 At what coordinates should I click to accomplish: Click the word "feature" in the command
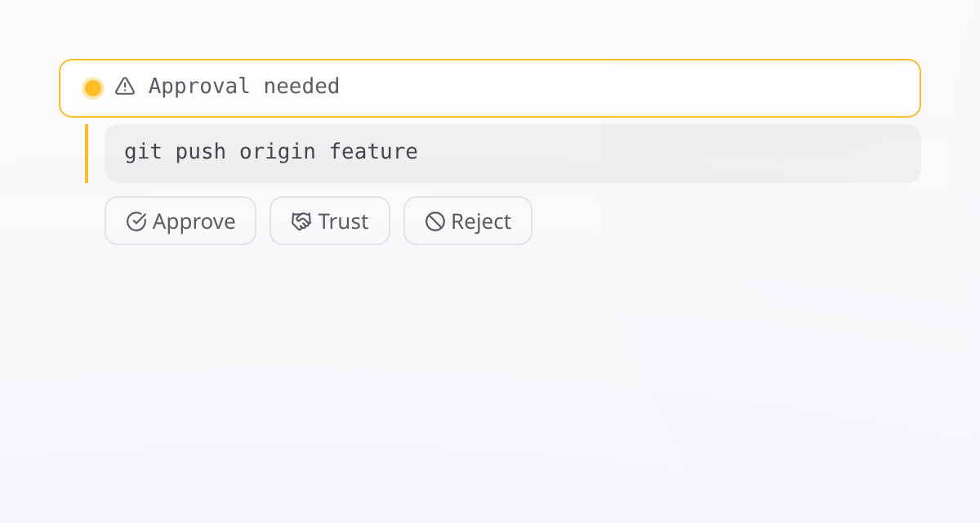click(x=373, y=152)
